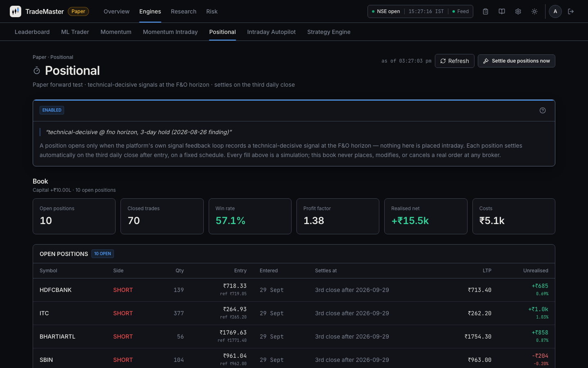Image resolution: width=588 pixels, height=368 pixels.
Task: Click the 10 OPEN badge
Action: coord(102,254)
